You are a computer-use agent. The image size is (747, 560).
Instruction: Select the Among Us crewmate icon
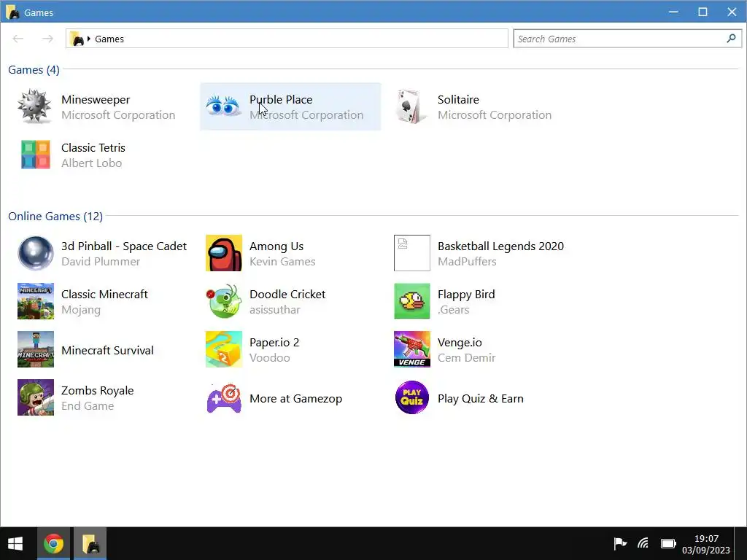click(x=224, y=253)
